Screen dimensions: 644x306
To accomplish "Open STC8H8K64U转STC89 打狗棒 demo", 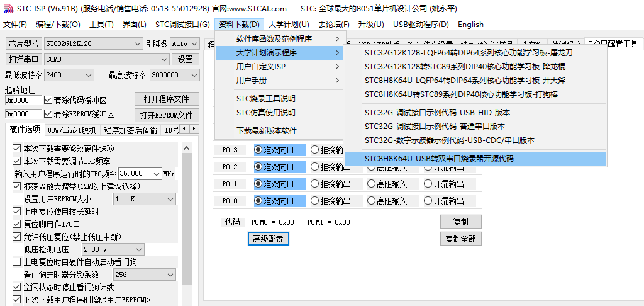I will (x=475, y=94).
